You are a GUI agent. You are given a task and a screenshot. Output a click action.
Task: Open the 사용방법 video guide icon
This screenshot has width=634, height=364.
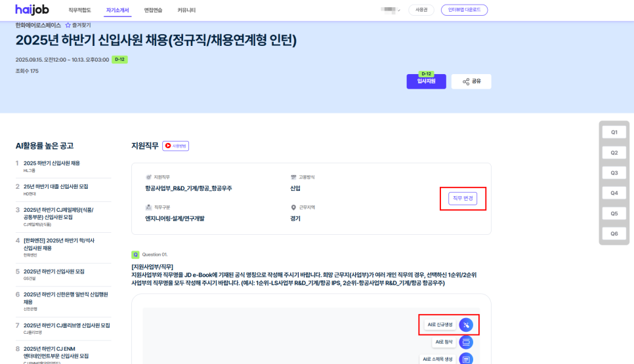[x=176, y=146]
